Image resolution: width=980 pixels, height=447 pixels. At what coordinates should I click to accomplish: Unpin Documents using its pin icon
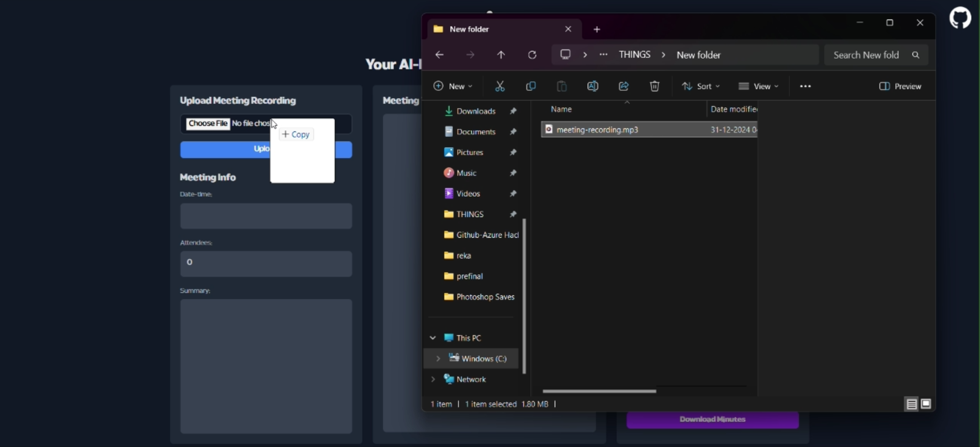[514, 132]
